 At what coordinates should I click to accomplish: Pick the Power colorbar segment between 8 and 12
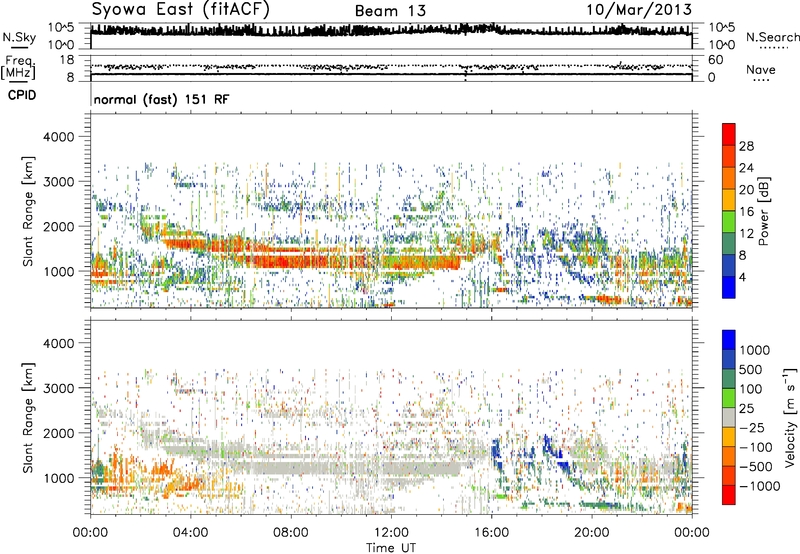[x=729, y=244]
